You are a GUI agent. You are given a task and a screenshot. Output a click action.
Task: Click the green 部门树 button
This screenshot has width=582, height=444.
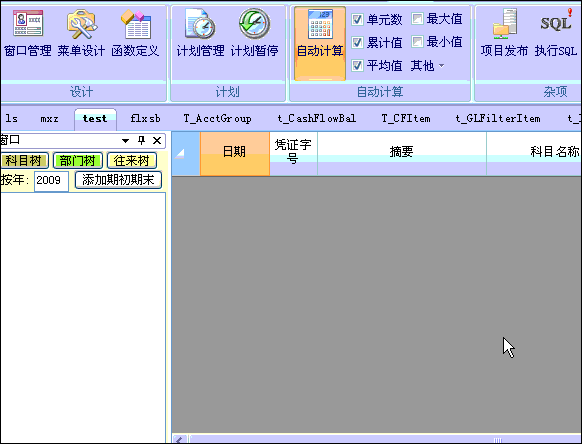78,161
